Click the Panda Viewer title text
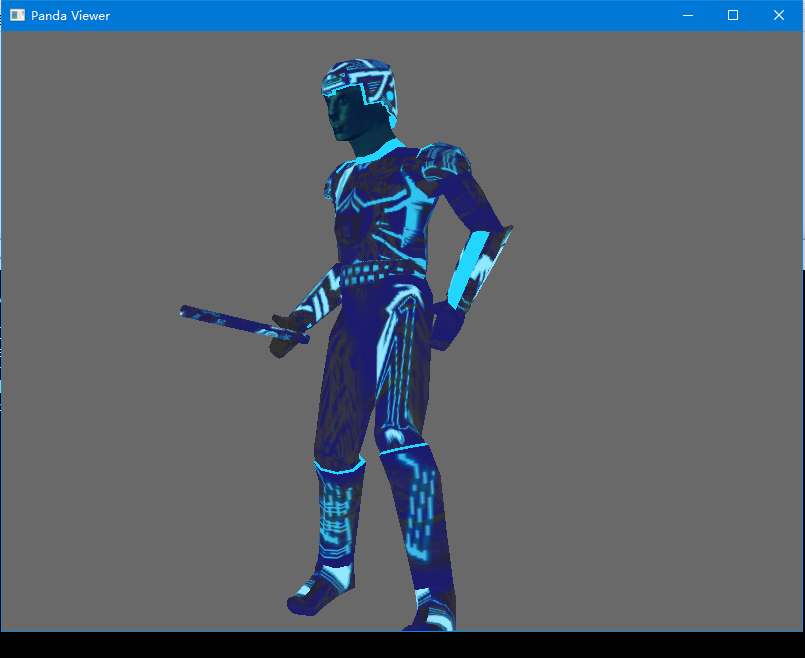The width and height of the screenshot is (805, 658). point(70,16)
